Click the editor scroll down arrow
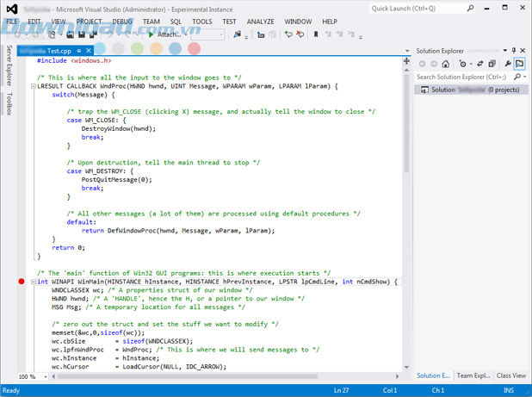Screen dimensions: 532x397 [x=406, y=367]
